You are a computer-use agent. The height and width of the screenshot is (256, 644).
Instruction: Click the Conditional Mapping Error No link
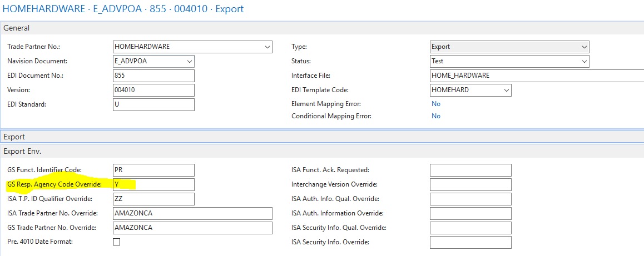click(x=436, y=116)
